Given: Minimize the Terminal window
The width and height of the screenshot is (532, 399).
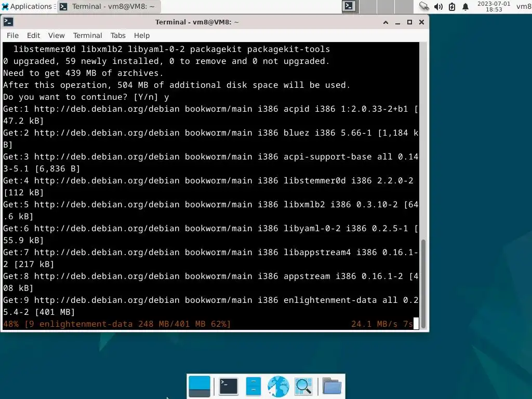Looking at the screenshot, I should [x=397, y=22].
